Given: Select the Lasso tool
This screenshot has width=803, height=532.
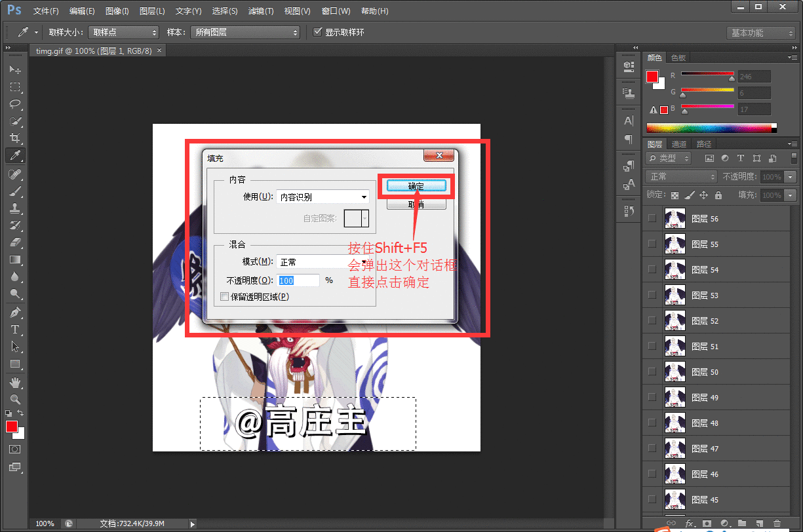Looking at the screenshot, I should pos(15,104).
